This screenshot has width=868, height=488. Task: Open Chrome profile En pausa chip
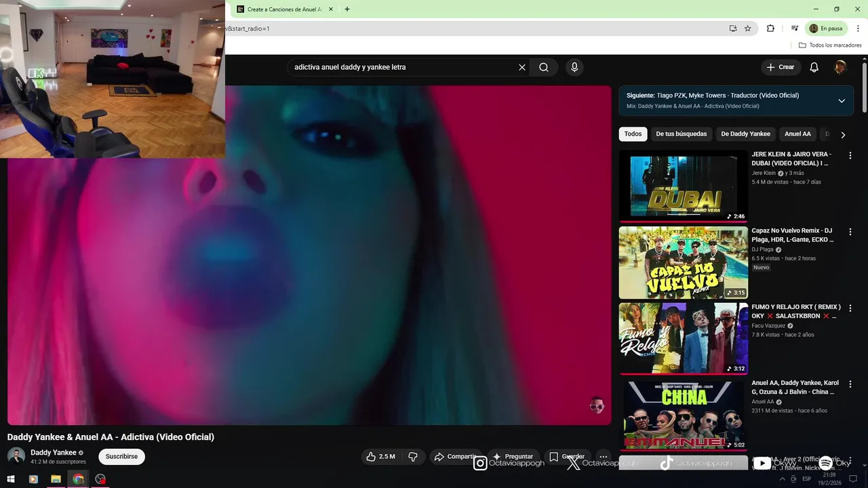click(x=826, y=28)
